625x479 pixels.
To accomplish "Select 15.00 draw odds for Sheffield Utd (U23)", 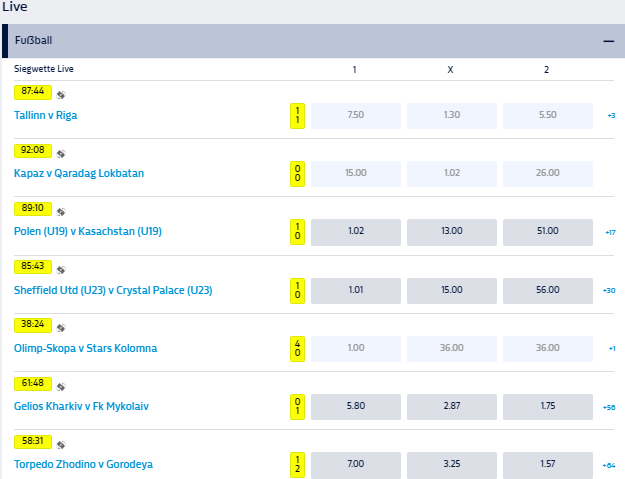I will point(451,290).
